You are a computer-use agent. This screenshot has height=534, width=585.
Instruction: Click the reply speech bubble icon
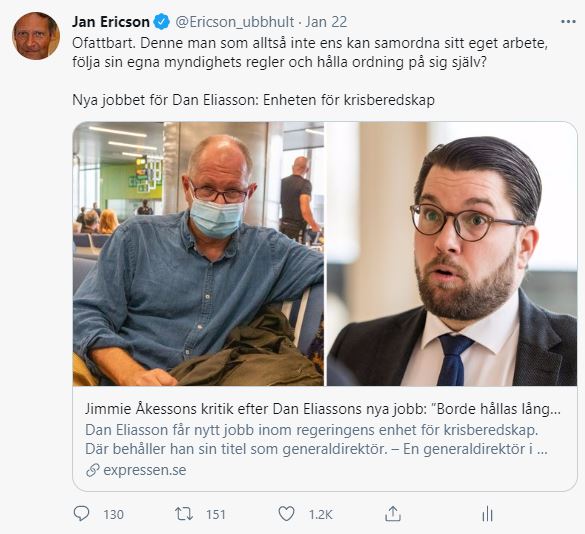point(81,514)
